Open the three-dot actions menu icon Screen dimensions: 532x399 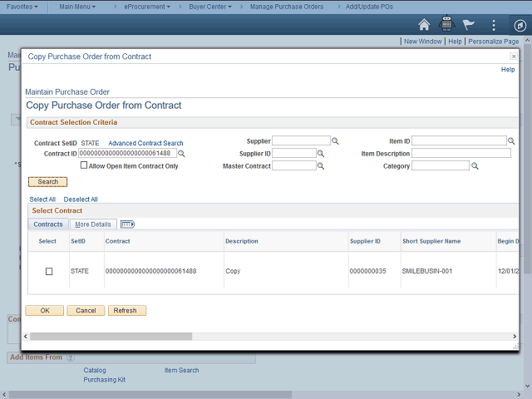[495, 25]
